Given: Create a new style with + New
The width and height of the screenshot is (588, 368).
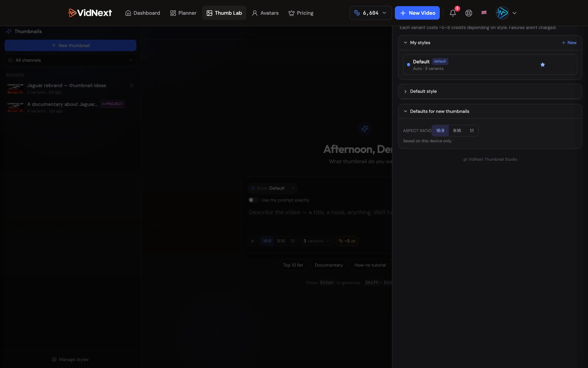Looking at the screenshot, I should [x=569, y=43].
